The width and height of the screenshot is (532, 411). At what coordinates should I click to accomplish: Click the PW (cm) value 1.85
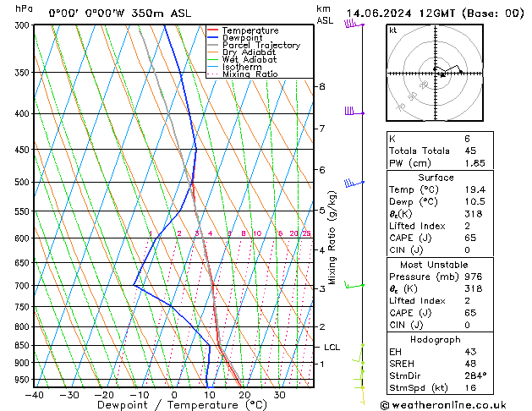pyautogui.click(x=474, y=162)
